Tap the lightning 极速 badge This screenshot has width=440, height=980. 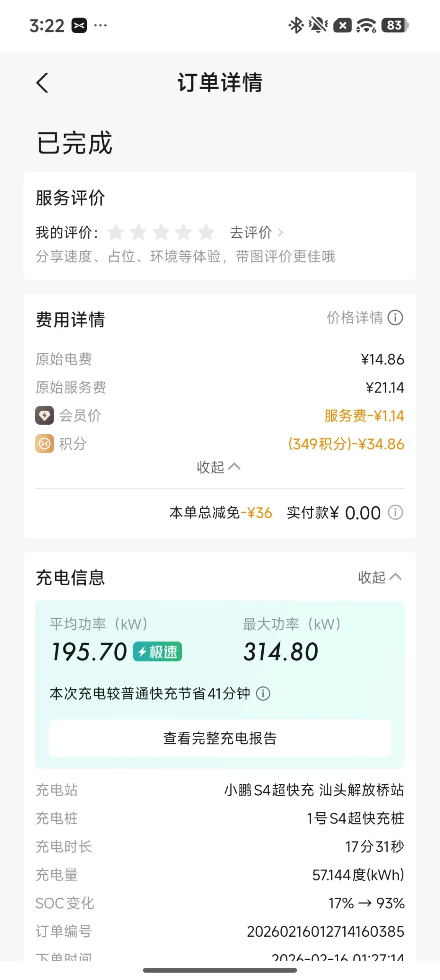(x=157, y=652)
